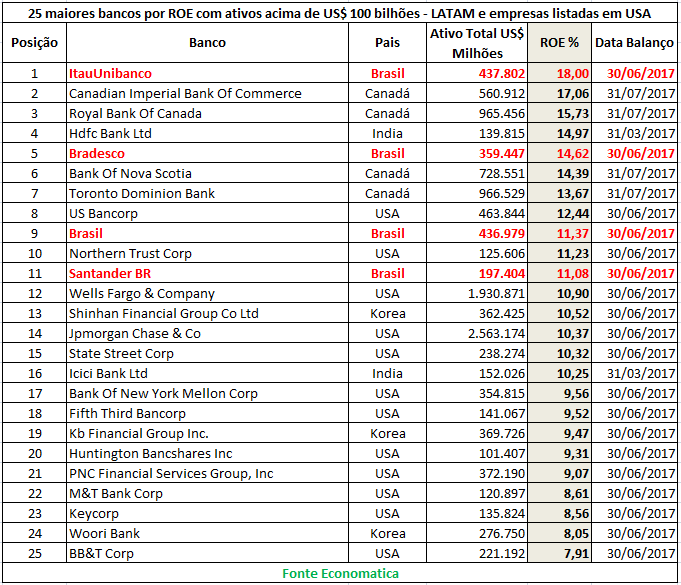Viewport: 681px width, 585px height.
Task: Click the Banco column header
Action: coord(207,43)
